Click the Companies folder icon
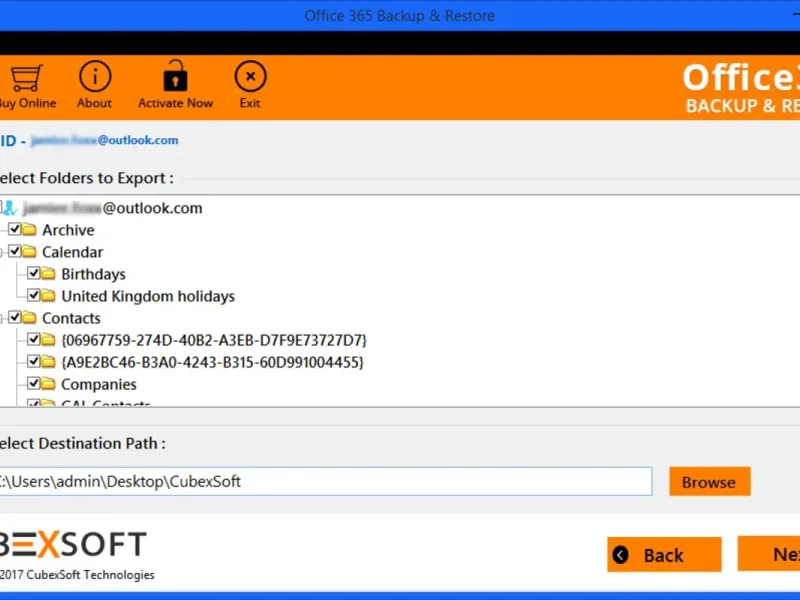The height and width of the screenshot is (600, 800). point(48,383)
